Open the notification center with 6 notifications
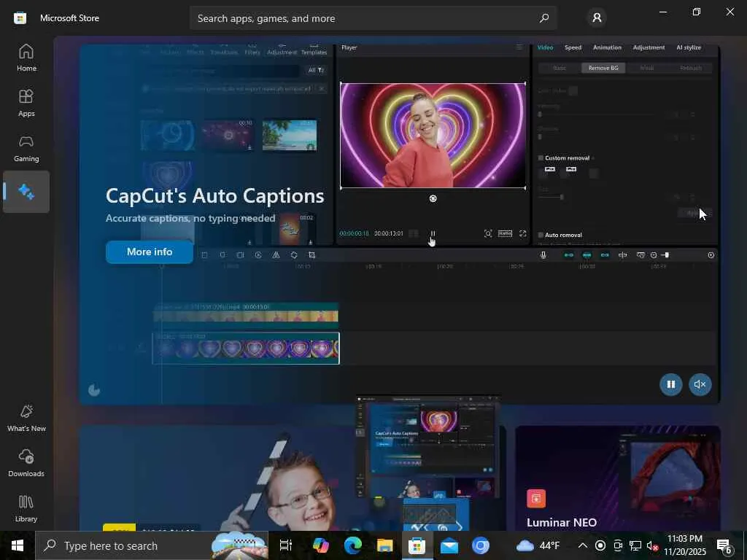Screen dimensions: 747x560 [724, 545]
